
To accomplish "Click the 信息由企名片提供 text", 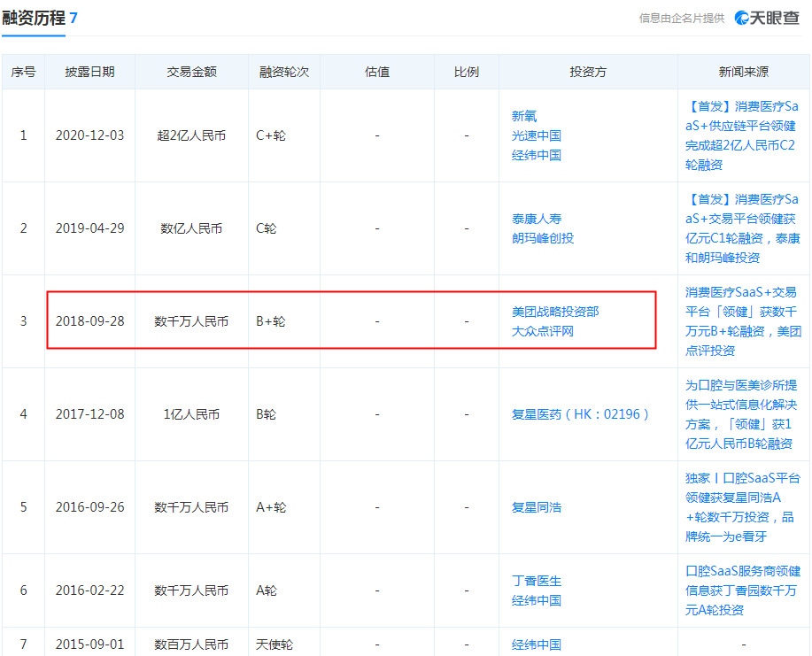I will coord(682,19).
